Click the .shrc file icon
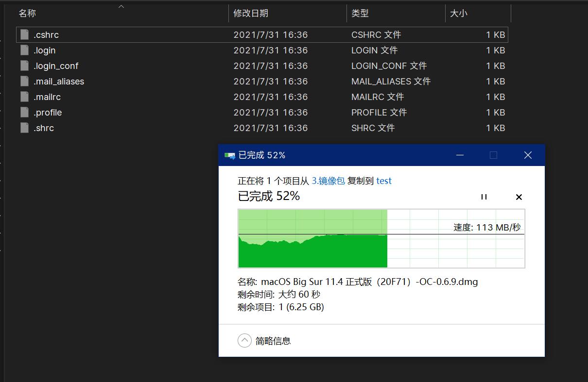588x382 pixels. (24, 128)
